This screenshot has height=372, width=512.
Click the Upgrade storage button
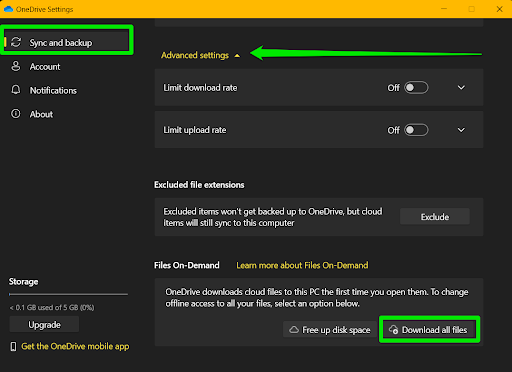(44, 324)
